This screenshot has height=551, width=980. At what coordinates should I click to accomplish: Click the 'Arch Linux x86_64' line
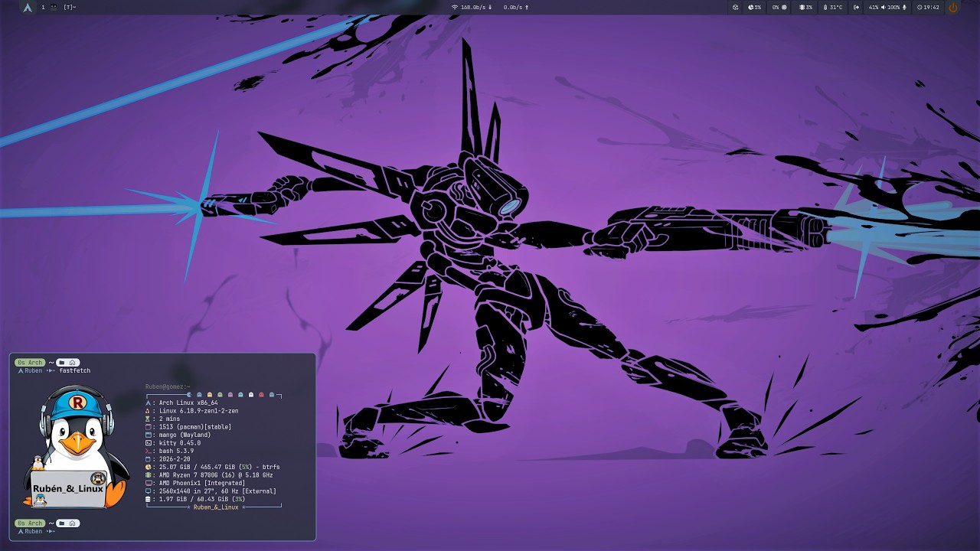[x=188, y=403]
